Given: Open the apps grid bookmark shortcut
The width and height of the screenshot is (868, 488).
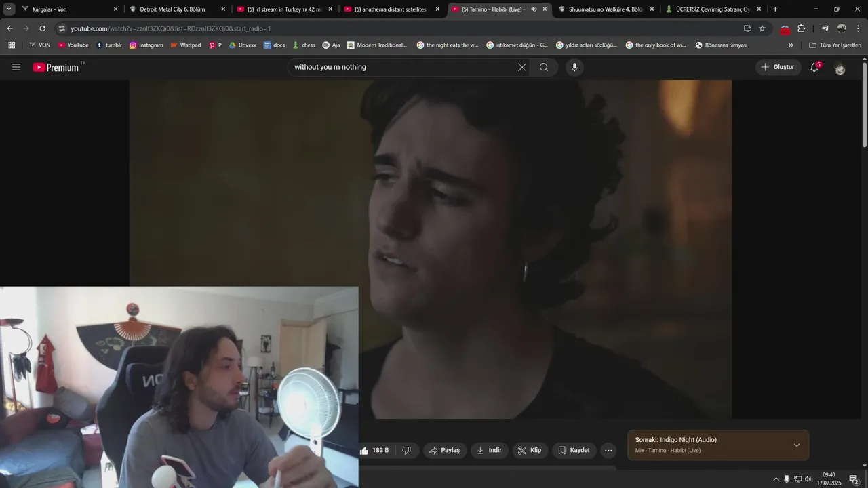Looking at the screenshot, I should click(x=12, y=45).
